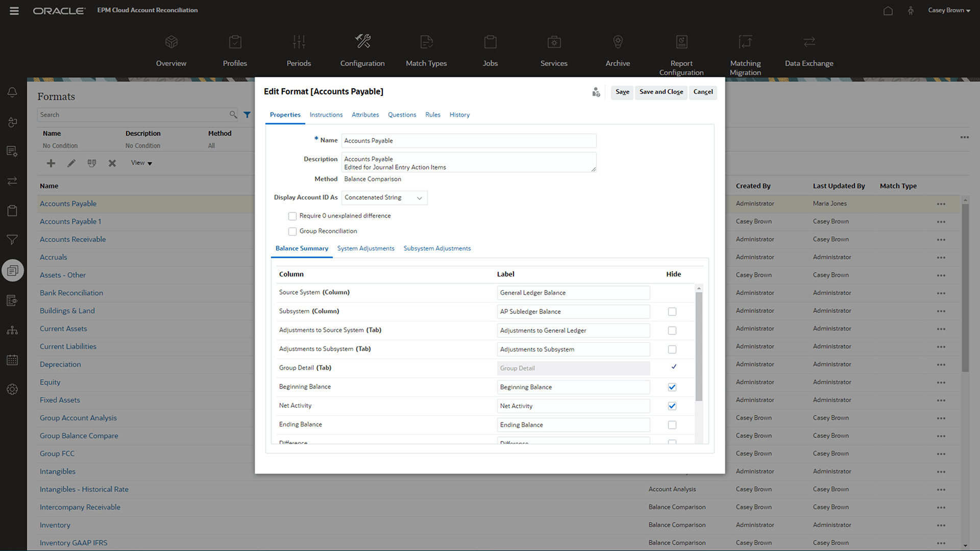This screenshot has height=551, width=980.
Task: Open the Match Types icon
Action: pos(426,41)
